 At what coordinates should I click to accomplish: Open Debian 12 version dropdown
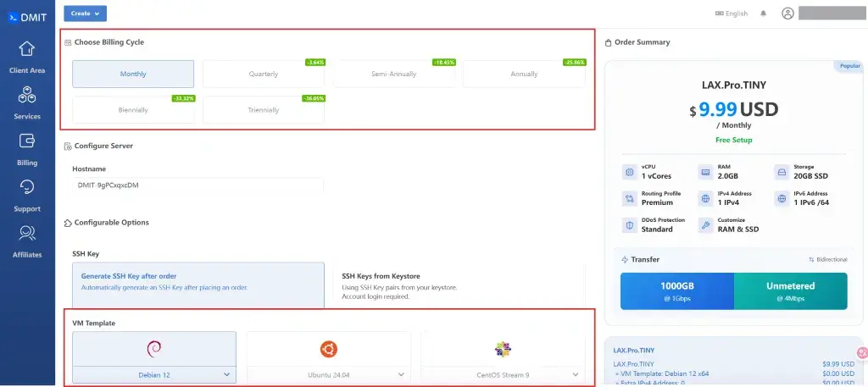point(154,374)
